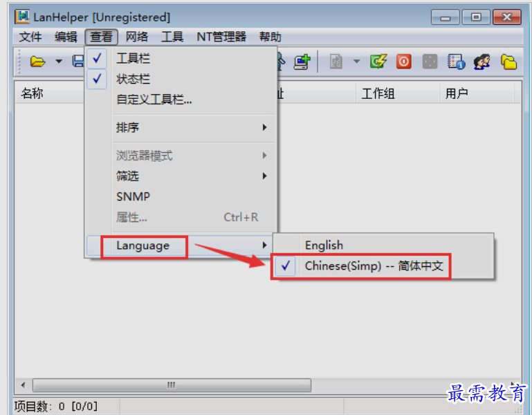The height and width of the screenshot is (415, 532).
Task: Click the horizontal scrollbar thumb
Action: tap(172, 385)
